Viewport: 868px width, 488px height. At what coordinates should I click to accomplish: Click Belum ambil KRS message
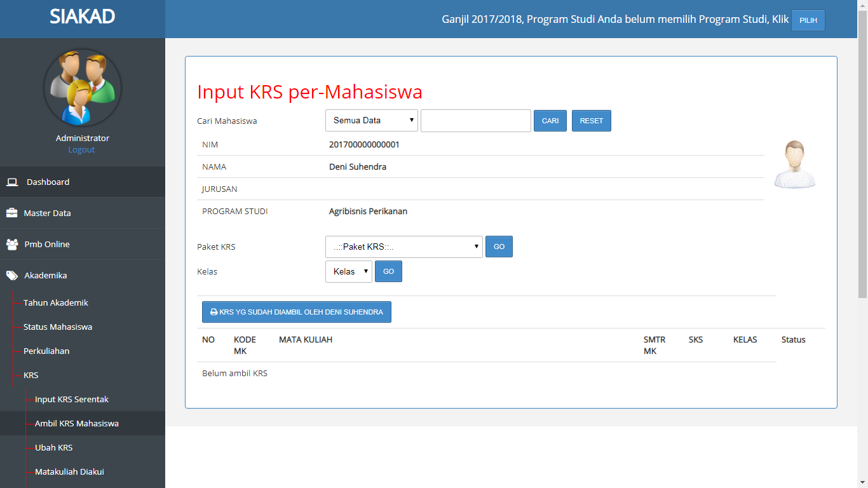[234, 374]
